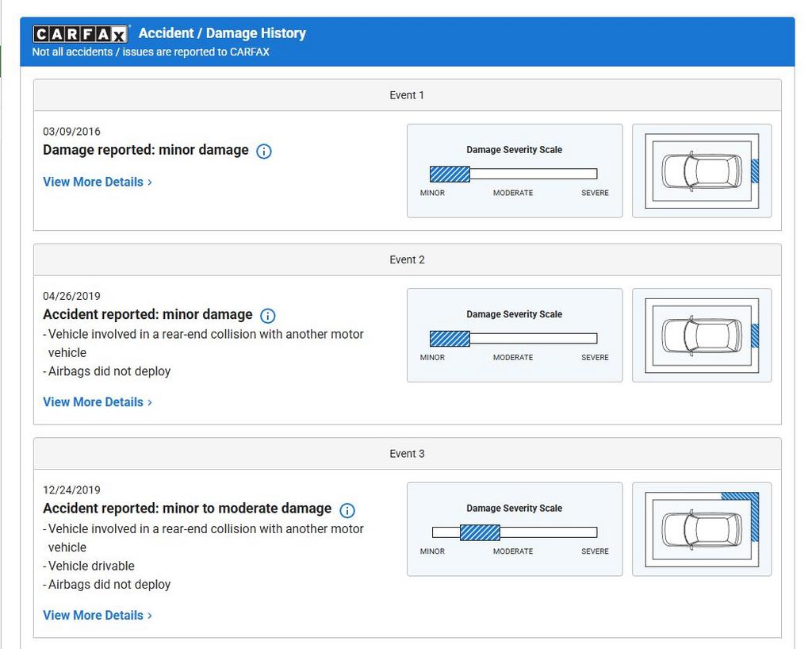Select the Event 3 section header
This screenshot has height=649, width=812.
pyautogui.click(x=407, y=454)
